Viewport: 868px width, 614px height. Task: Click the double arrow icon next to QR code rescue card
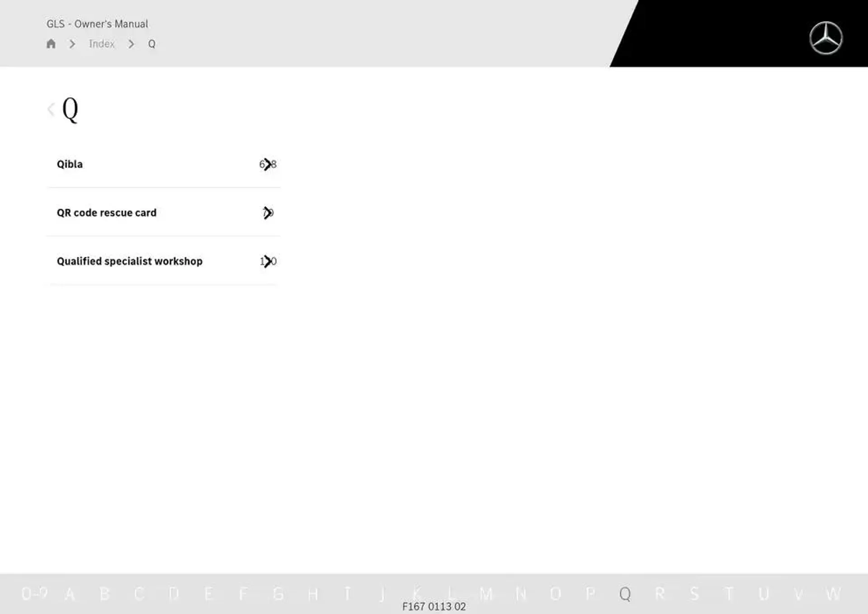click(x=268, y=212)
